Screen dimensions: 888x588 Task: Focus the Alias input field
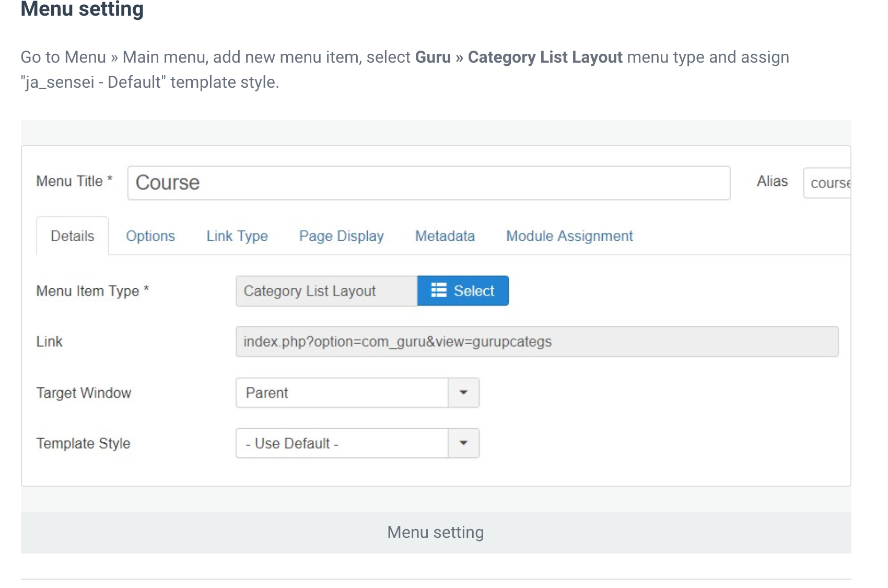[827, 183]
